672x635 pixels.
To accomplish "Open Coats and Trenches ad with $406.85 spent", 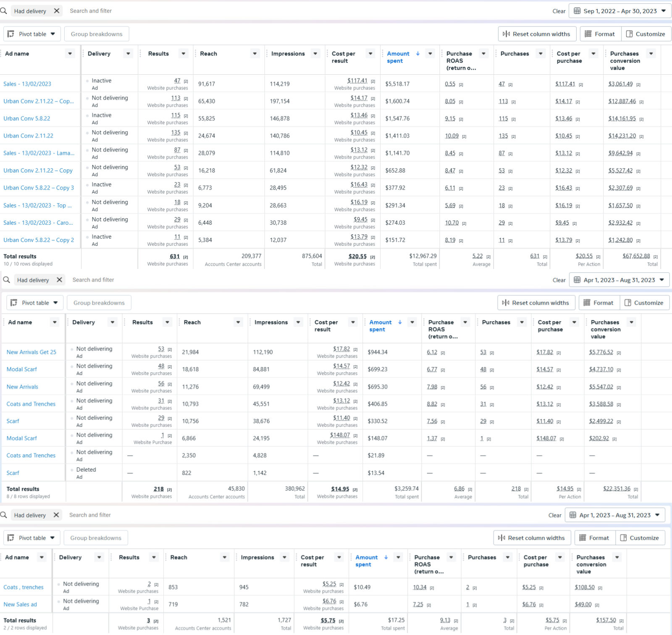I will (31, 404).
